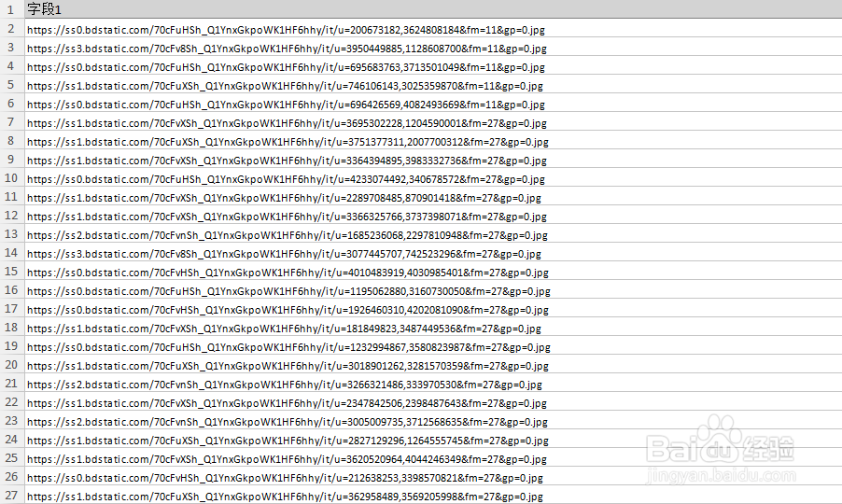The image size is (842, 504).
Task: Select the URL cell containing u=695683763
Action: 433,65
